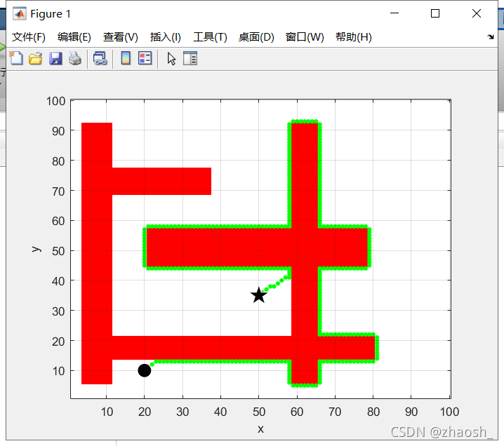This screenshot has width=504, height=446.
Task: Open a file with the folder icon
Action: tap(35, 59)
